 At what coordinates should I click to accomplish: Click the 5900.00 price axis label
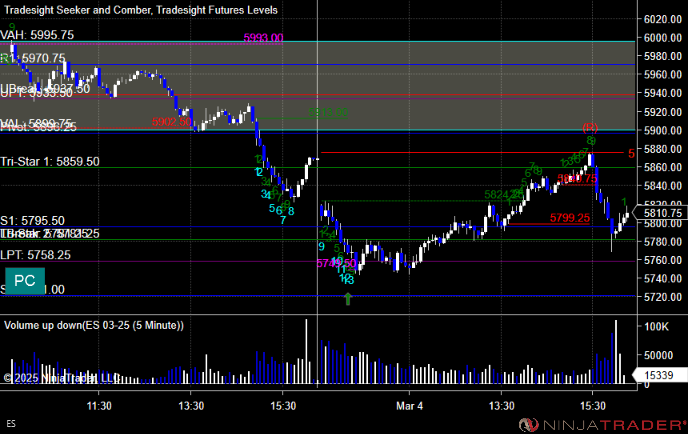pyautogui.click(x=663, y=130)
